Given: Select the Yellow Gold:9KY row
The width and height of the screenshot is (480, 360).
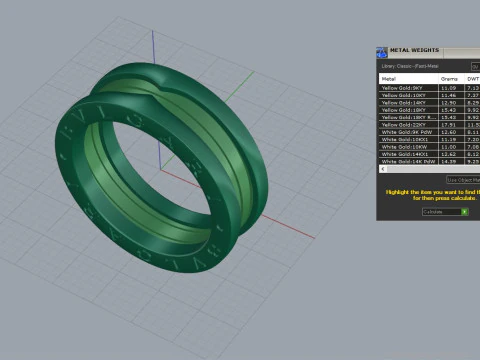Looking at the screenshot, I should point(429,88).
